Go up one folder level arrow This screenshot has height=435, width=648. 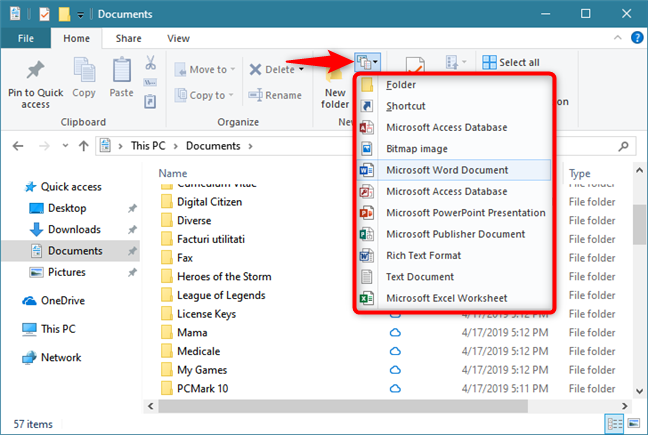[84, 146]
